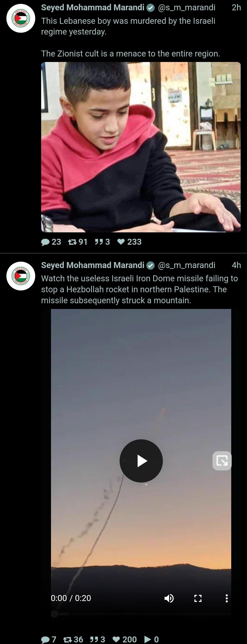Open replies on the Lebanese boy tweet

click(51, 242)
